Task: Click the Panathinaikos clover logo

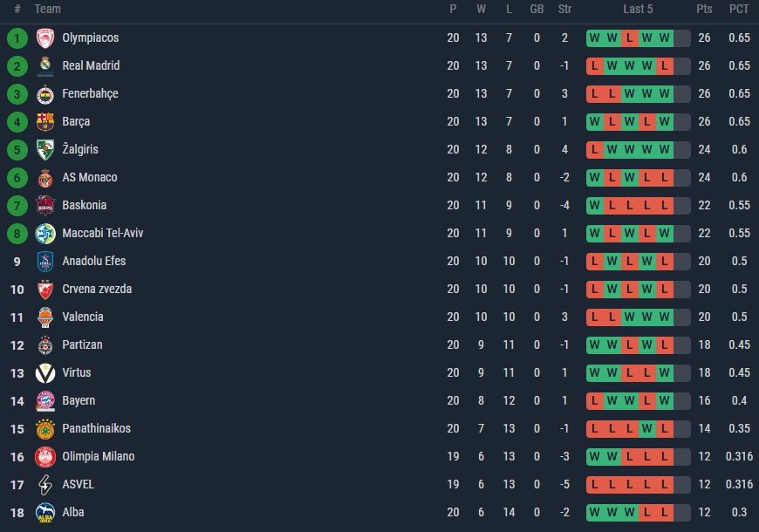Action: click(x=45, y=429)
